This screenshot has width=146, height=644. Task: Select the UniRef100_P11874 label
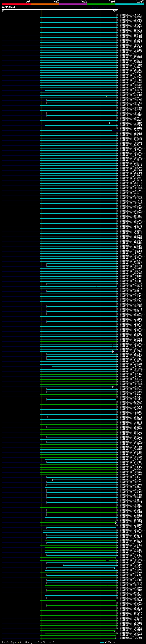131,522
